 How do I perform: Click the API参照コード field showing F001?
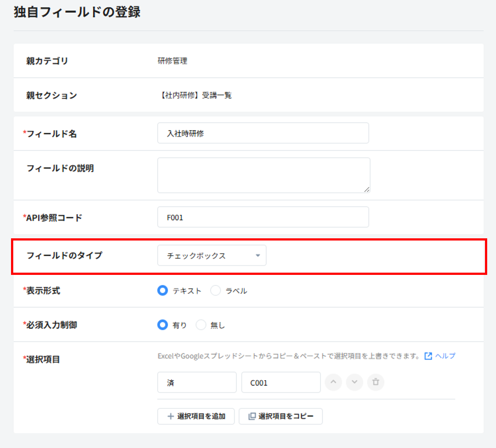click(x=263, y=217)
